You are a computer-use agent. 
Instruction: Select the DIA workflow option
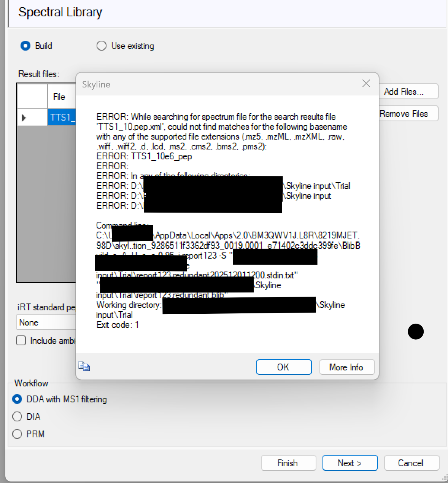point(17,417)
